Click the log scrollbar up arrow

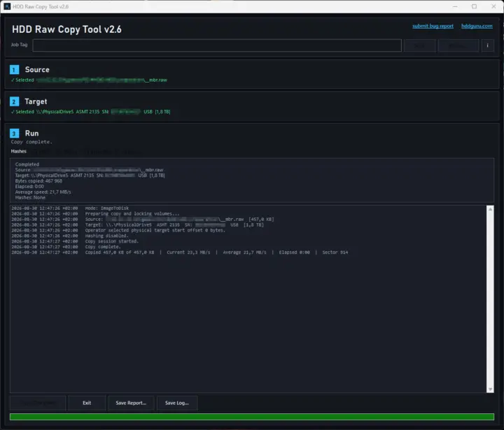point(490,209)
